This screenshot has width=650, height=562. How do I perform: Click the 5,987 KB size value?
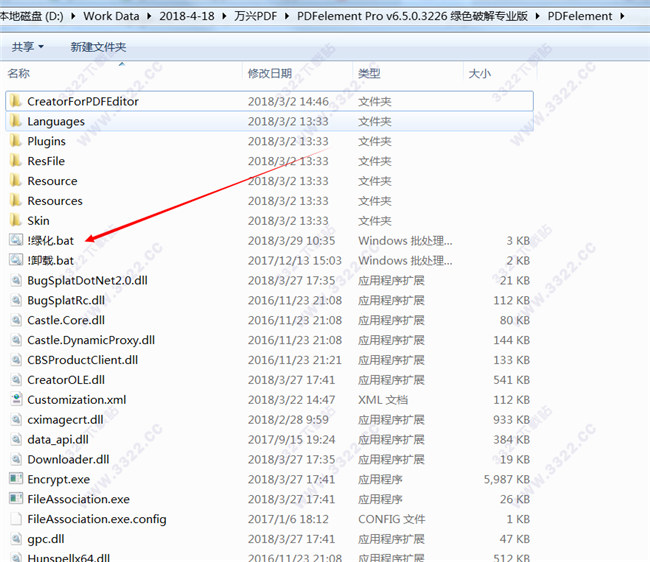pyautogui.click(x=507, y=479)
